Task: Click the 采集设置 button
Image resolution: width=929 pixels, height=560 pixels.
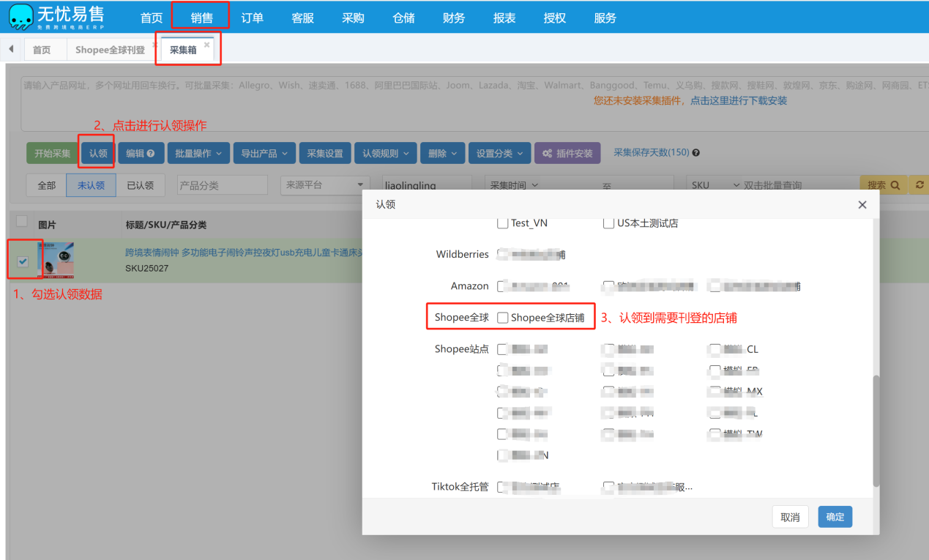Action: click(x=325, y=154)
